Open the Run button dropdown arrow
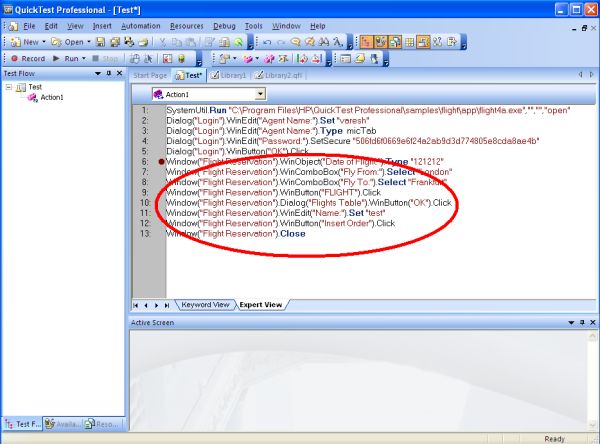 point(84,58)
